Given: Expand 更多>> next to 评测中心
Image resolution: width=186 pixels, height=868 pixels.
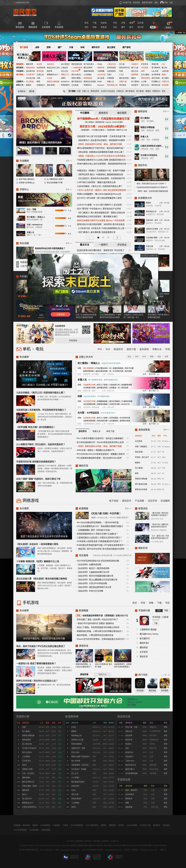Looking at the screenshot, I should (69, 189).
